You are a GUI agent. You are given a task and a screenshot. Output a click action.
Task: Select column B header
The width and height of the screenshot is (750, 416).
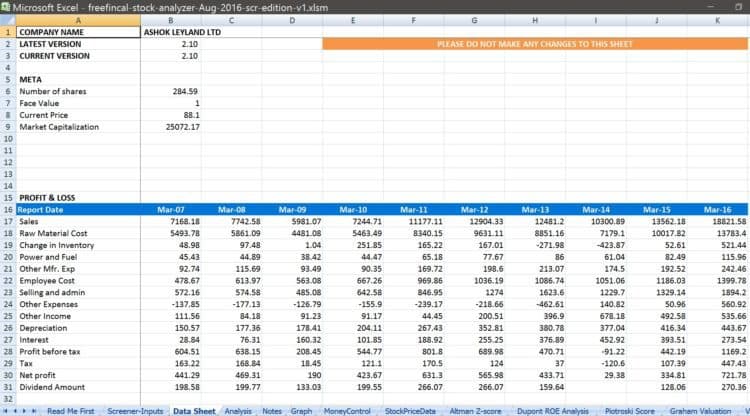point(171,21)
